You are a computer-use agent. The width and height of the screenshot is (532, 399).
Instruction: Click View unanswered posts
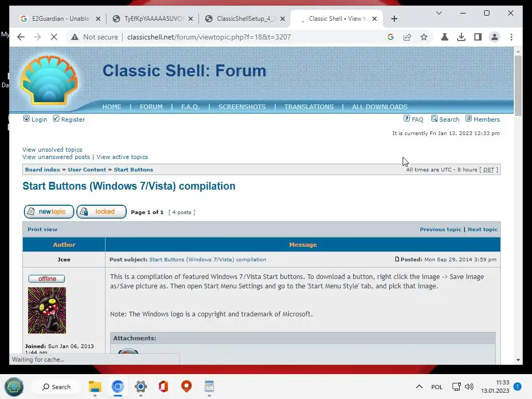click(x=56, y=157)
